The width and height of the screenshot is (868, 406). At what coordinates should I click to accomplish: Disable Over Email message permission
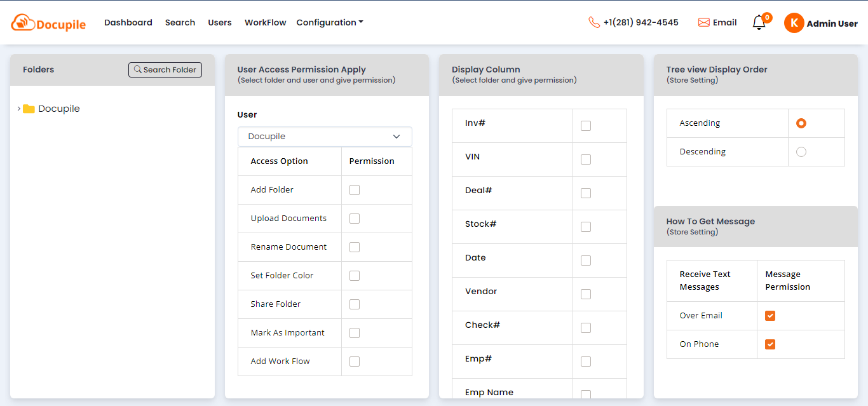[x=770, y=316]
